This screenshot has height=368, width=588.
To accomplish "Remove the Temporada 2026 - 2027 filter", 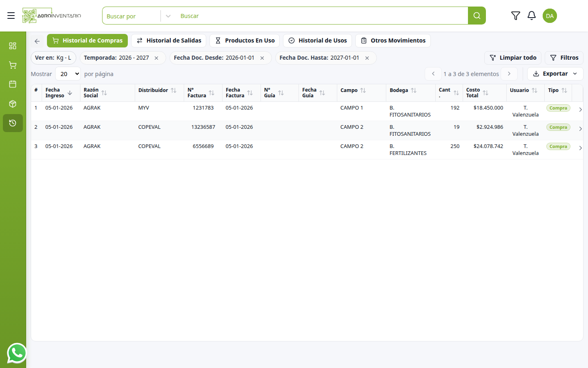I will pos(156,58).
